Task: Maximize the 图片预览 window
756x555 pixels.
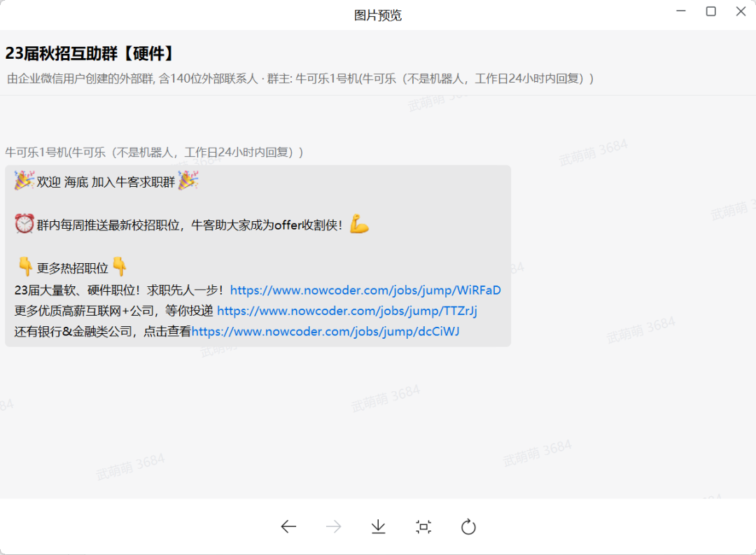Action: pos(710,11)
